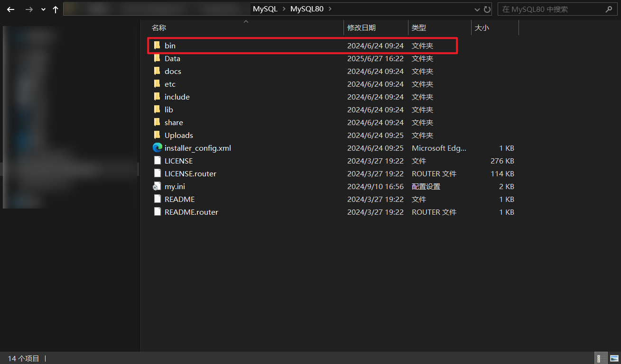Image resolution: width=621 pixels, height=364 pixels.
Task: Click the forward navigation arrow
Action: [29, 9]
